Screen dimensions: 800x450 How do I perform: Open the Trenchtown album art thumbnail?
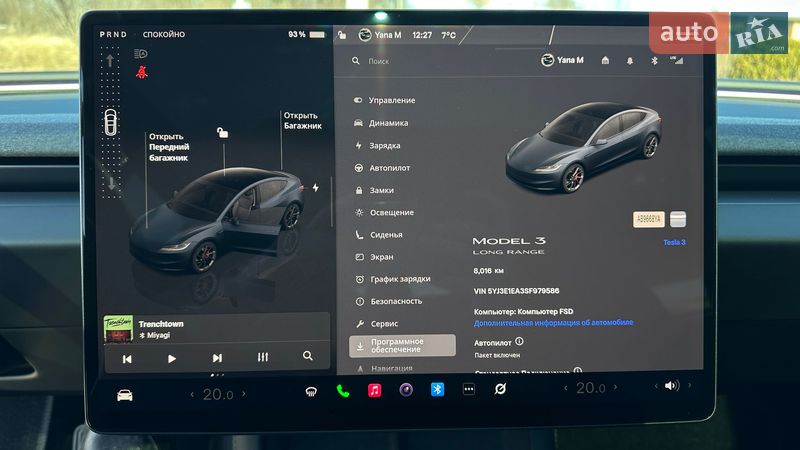point(118,329)
